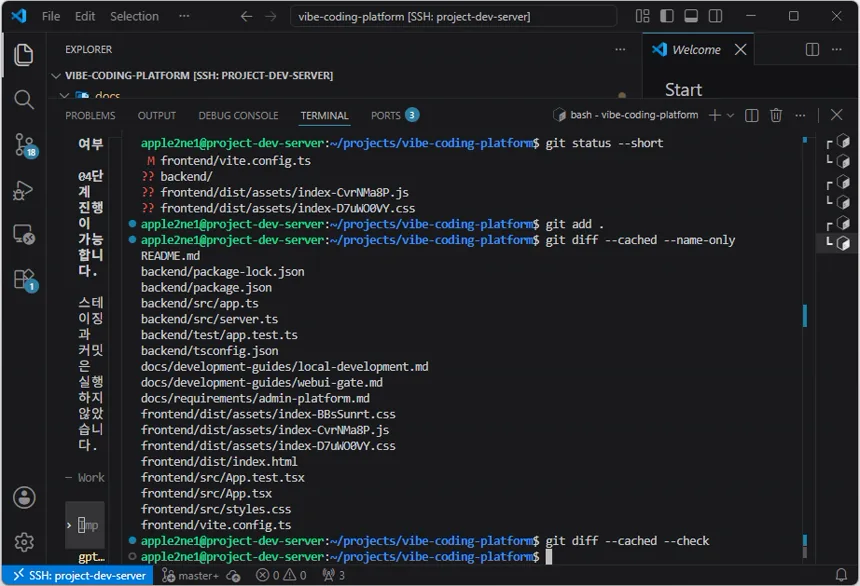The height and width of the screenshot is (586, 860).
Task: Switch to the PORTS tab
Action: pyautogui.click(x=395, y=115)
